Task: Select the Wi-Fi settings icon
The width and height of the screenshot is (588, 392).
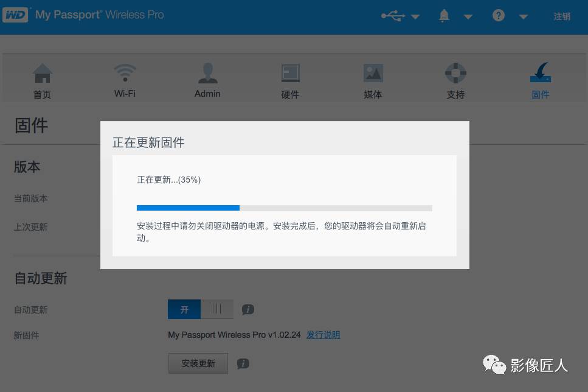Action: pyautogui.click(x=125, y=79)
